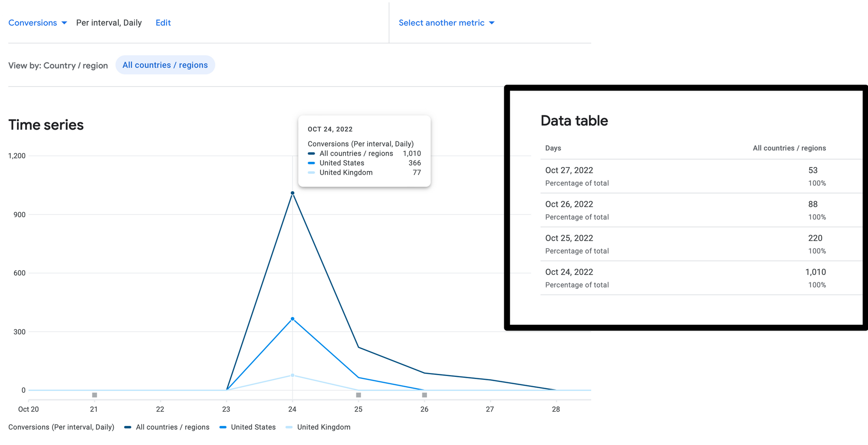Click the United States 366 tooltip row
The width and height of the screenshot is (868, 445).
point(364,163)
